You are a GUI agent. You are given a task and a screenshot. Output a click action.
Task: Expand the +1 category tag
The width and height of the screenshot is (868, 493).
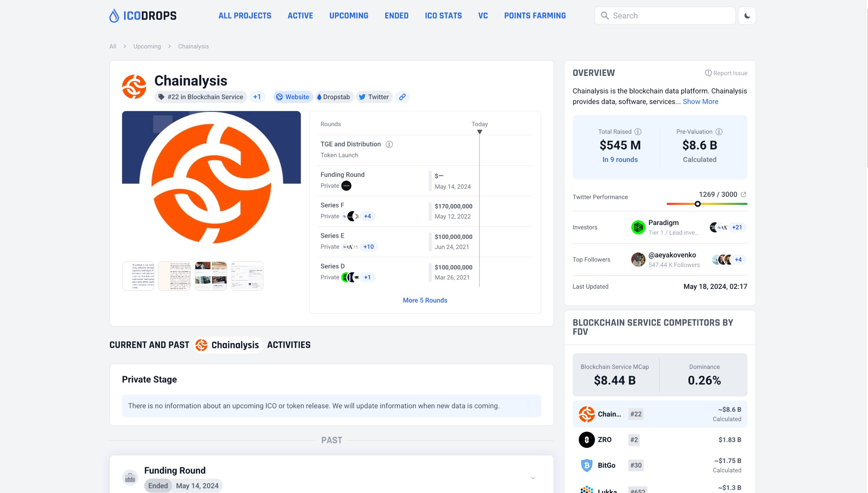coord(257,97)
